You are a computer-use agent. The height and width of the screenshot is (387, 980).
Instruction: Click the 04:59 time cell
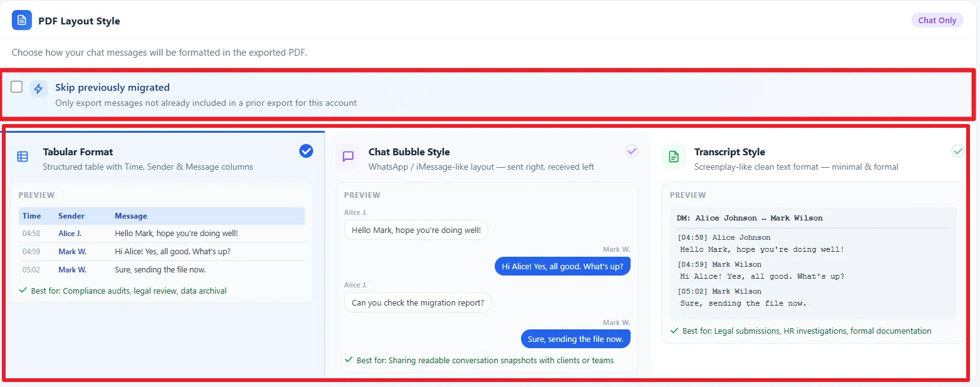point(31,252)
